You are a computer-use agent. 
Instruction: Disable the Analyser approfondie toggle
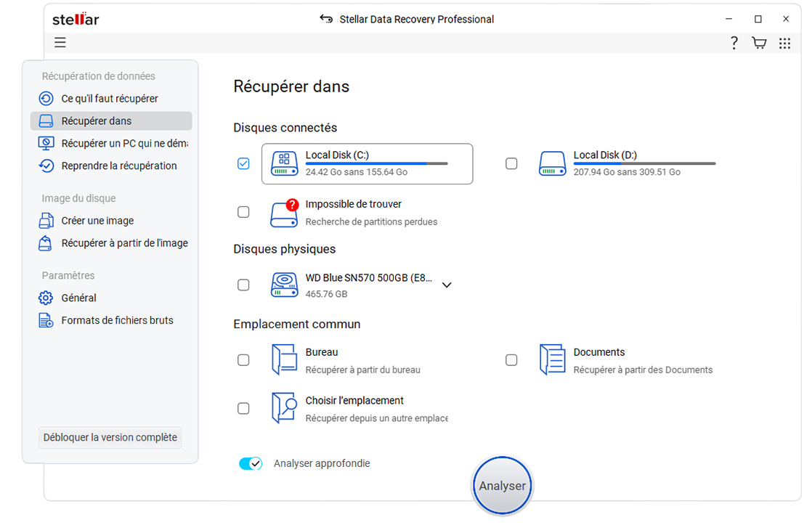pyautogui.click(x=251, y=463)
